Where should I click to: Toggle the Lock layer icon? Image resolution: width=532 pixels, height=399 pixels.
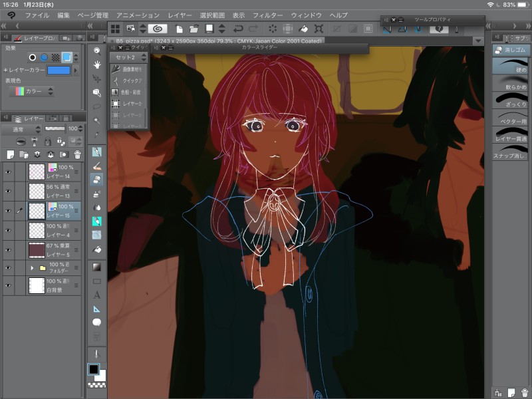(48, 141)
